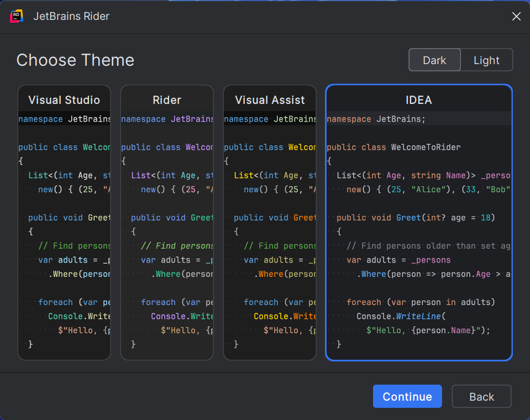Click the '// Find persons older' comment in IDEA

428,246
